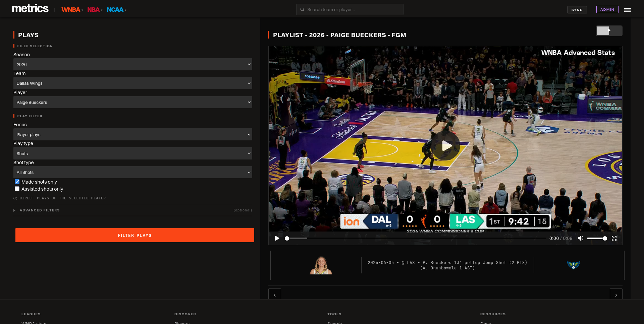Expand the Advanced Filters section

pos(133,210)
